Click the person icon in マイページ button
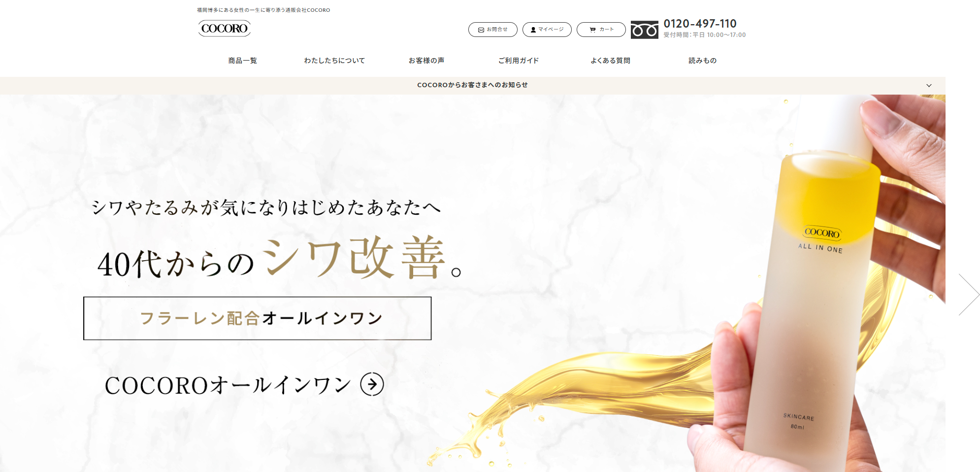 point(533,30)
